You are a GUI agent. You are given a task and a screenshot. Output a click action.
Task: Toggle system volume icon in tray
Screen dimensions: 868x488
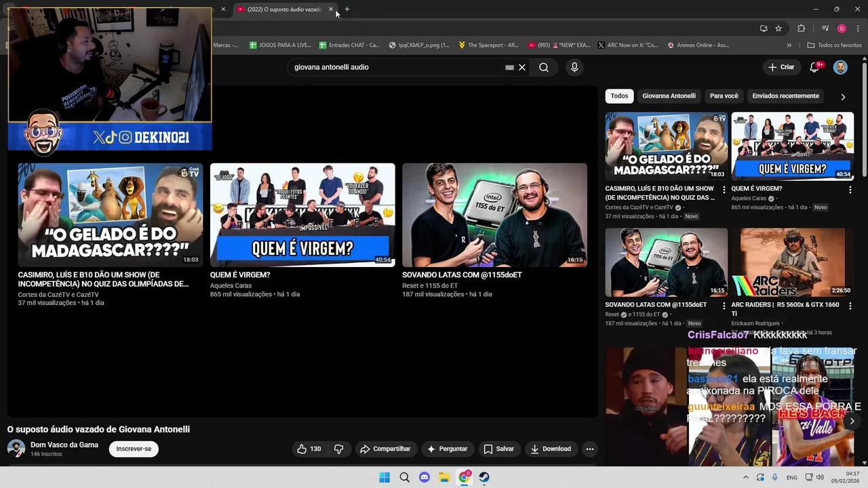[820, 477]
